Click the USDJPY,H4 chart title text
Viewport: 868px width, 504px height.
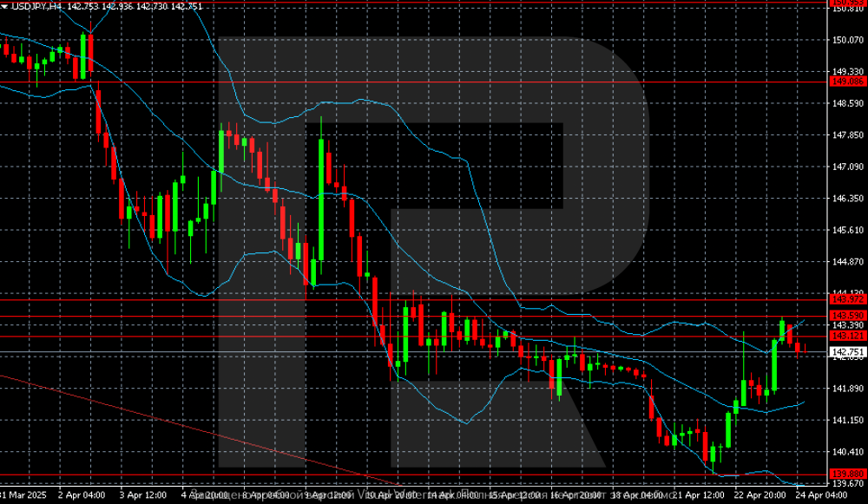36,6
